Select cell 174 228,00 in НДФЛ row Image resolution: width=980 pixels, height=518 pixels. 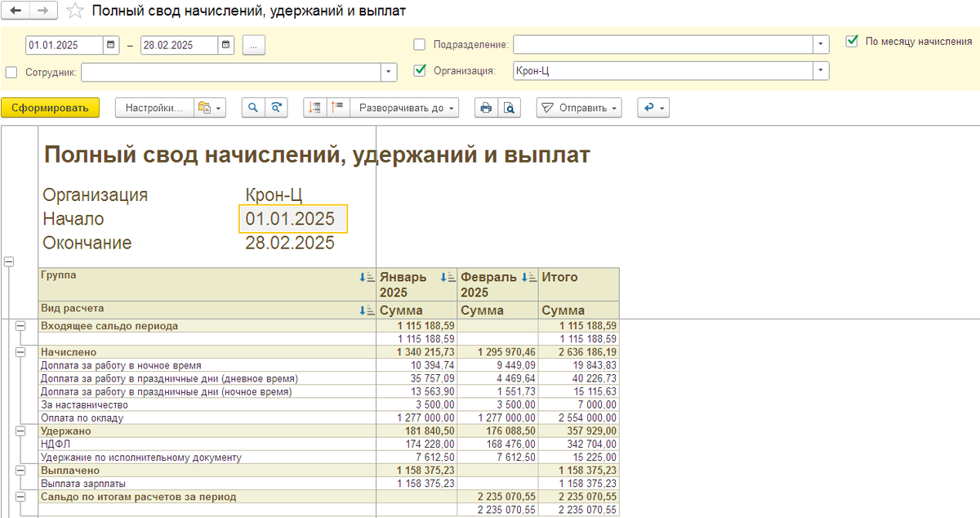point(416,444)
